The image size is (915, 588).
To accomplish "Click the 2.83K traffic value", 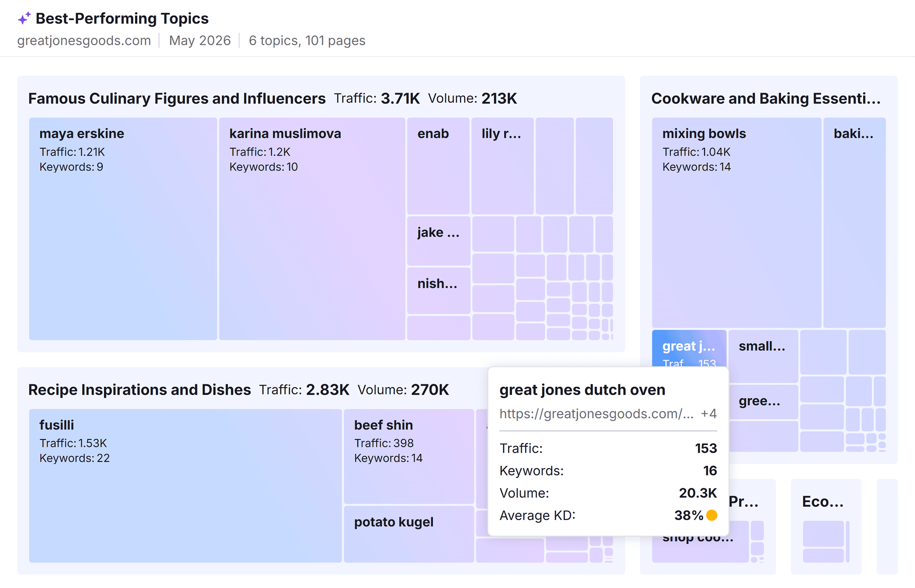I will click(328, 390).
